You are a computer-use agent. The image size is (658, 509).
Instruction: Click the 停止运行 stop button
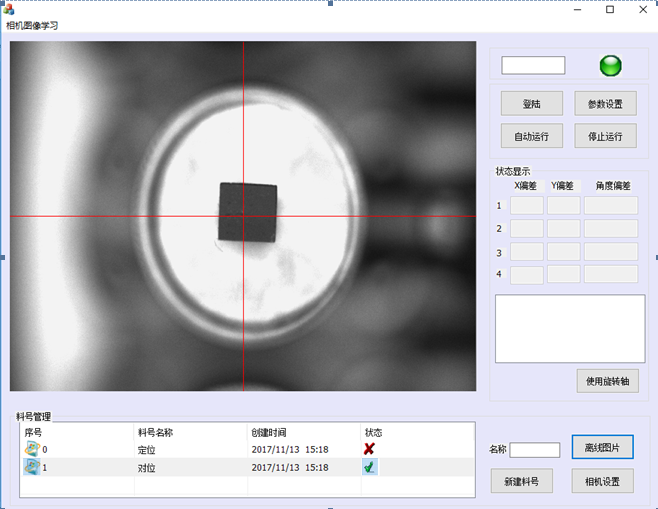pos(605,136)
